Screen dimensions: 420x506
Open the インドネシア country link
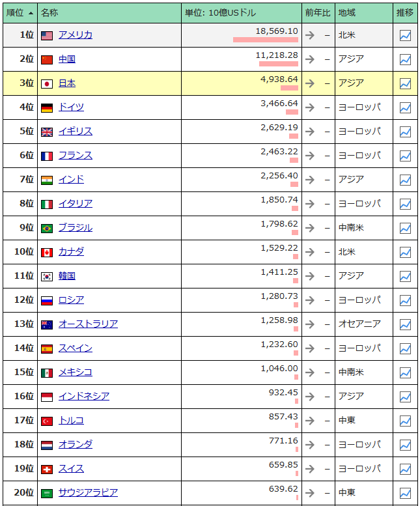[84, 397]
